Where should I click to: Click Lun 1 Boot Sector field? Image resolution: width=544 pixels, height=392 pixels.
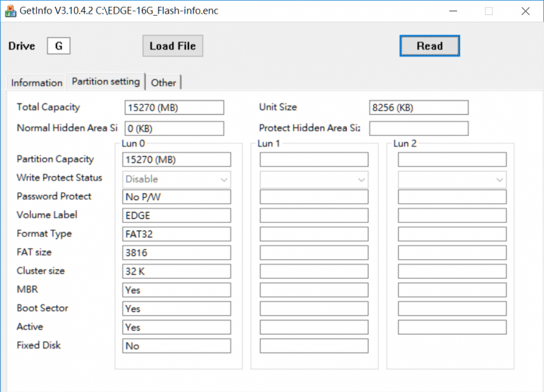point(314,309)
